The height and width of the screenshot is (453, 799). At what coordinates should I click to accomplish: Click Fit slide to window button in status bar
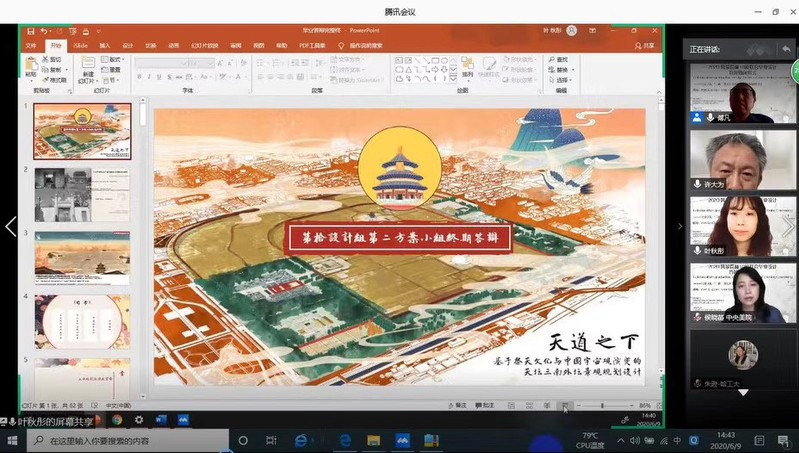point(659,406)
